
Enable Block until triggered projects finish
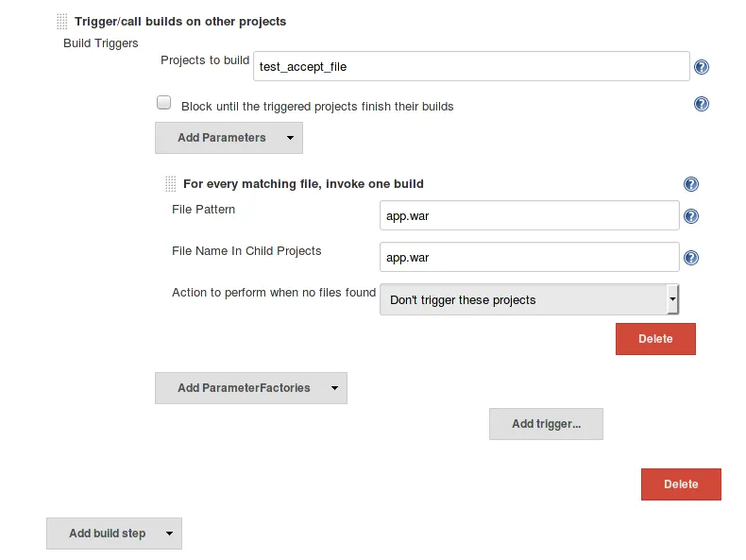tap(164, 103)
